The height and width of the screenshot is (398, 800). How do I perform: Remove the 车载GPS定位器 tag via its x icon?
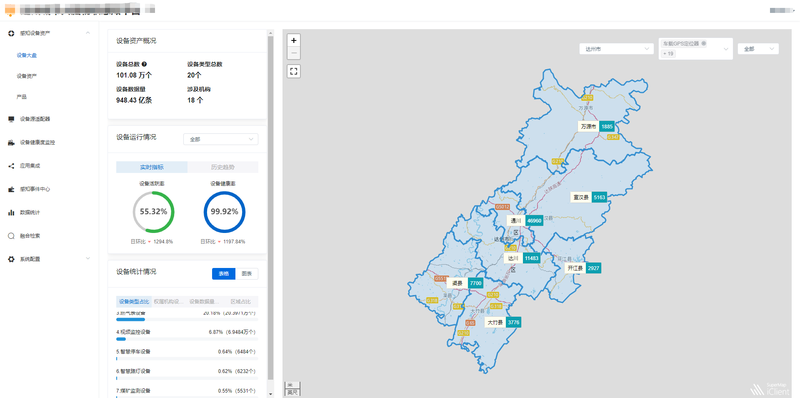click(704, 43)
